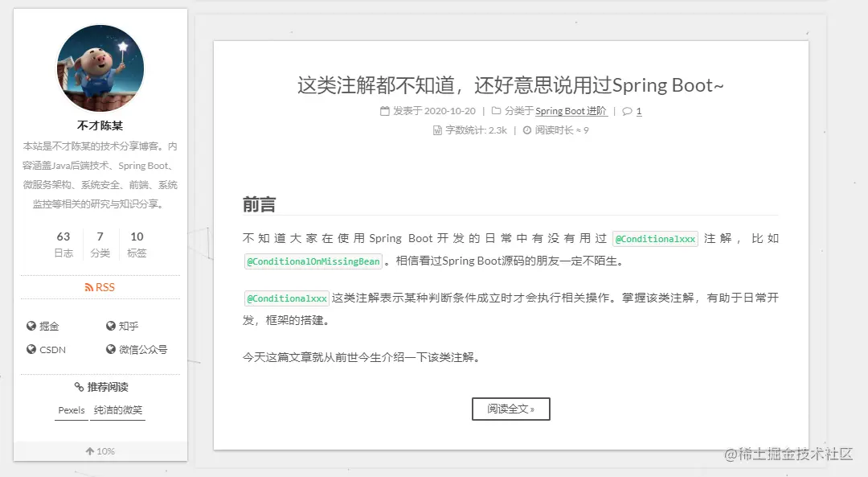The height and width of the screenshot is (477, 868).
Task: Click the back-to-top arrow at 10%
Action: pyautogui.click(x=90, y=451)
